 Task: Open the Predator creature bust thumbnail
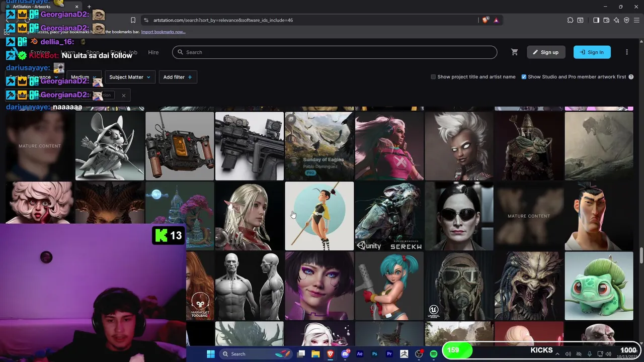tap(529, 286)
